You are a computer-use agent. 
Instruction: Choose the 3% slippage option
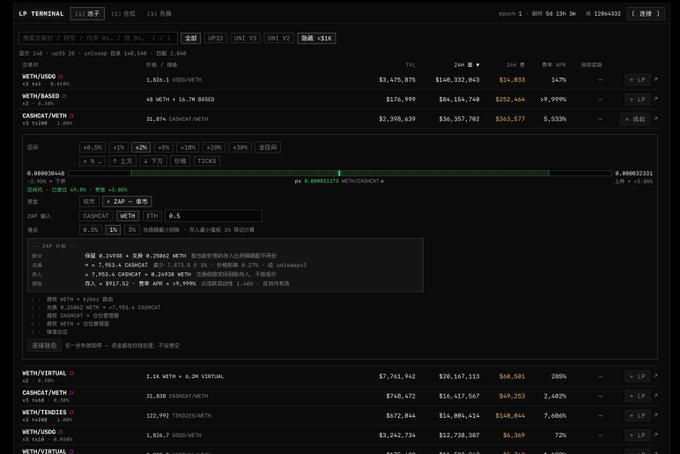pos(132,230)
